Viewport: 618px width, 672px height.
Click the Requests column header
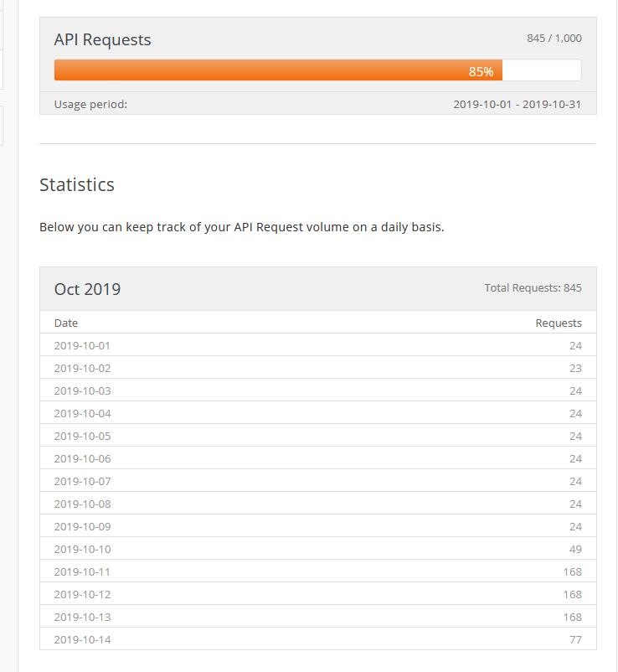[x=559, y=323]
